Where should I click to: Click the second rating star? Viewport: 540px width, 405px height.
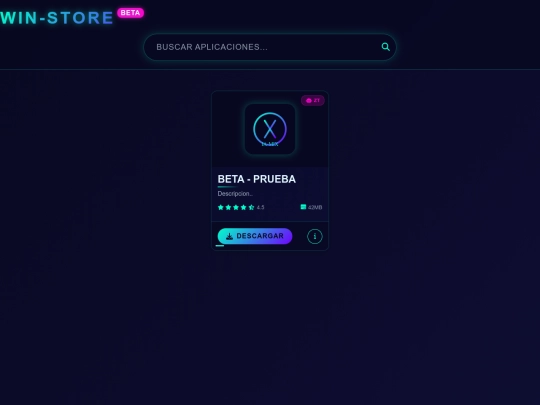tap(228, 207)
